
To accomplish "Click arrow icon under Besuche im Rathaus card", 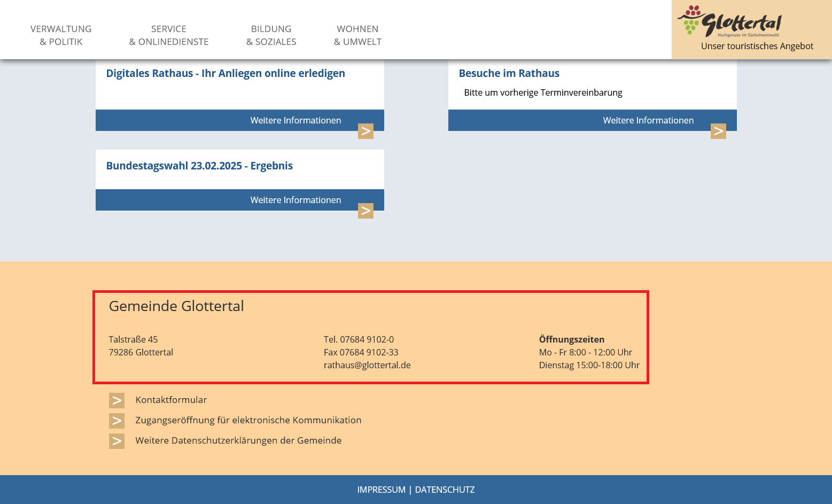I will [718, 131].
